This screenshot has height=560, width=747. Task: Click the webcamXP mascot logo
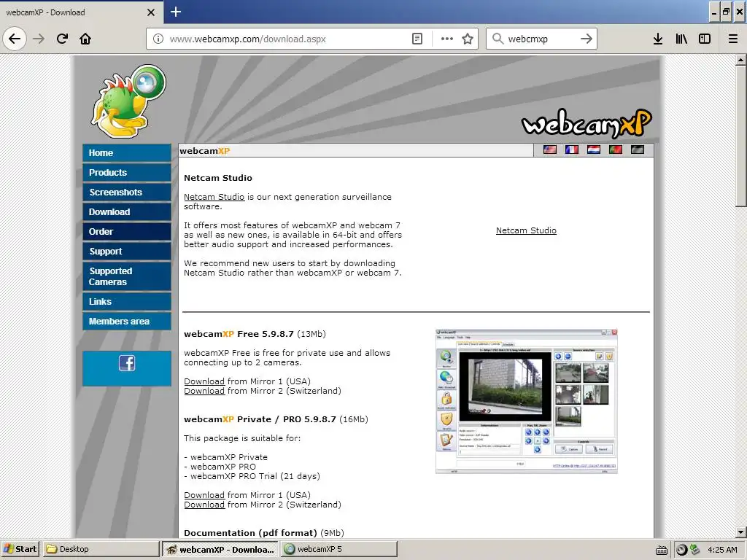click(x=128, y=101)
